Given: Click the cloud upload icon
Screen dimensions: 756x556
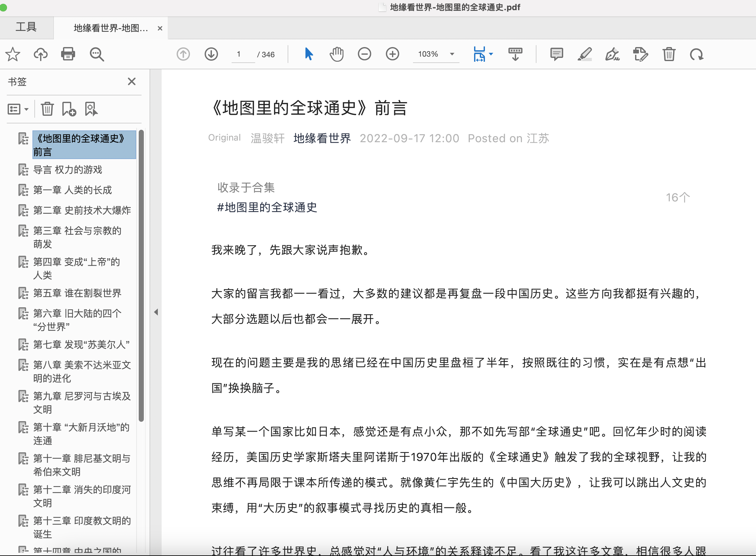Looking at the screenshot, I should [x=40, y=54].
